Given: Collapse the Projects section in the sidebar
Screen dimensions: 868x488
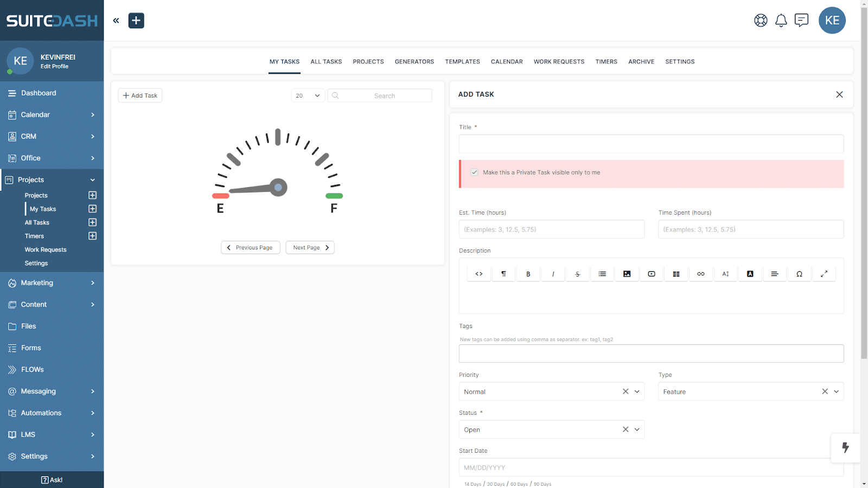Looking at the screenshot, I should coord(92,179).
